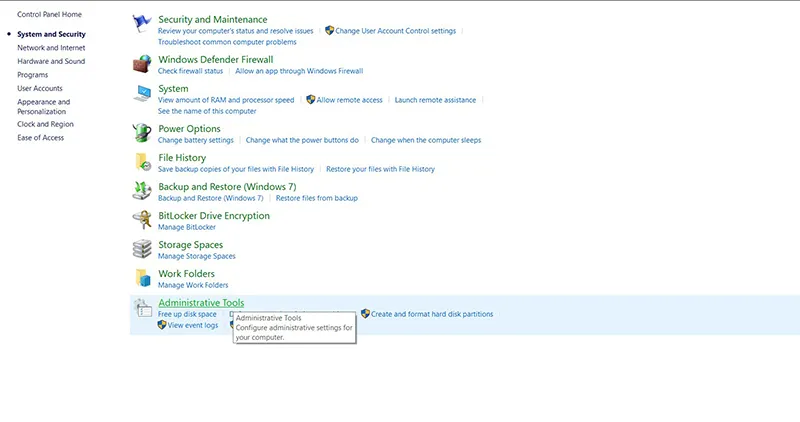Open the Administrative Tools heading link

[x=201, y=303]
